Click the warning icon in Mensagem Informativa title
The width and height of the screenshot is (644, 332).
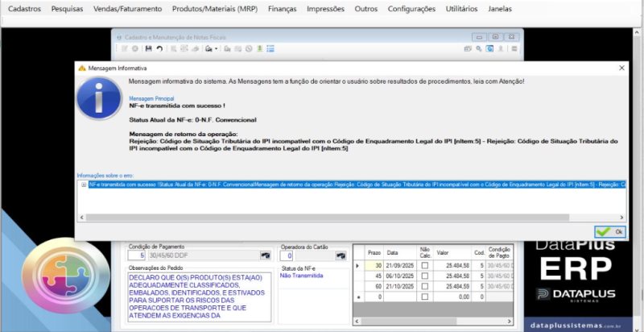click(82, 68)
